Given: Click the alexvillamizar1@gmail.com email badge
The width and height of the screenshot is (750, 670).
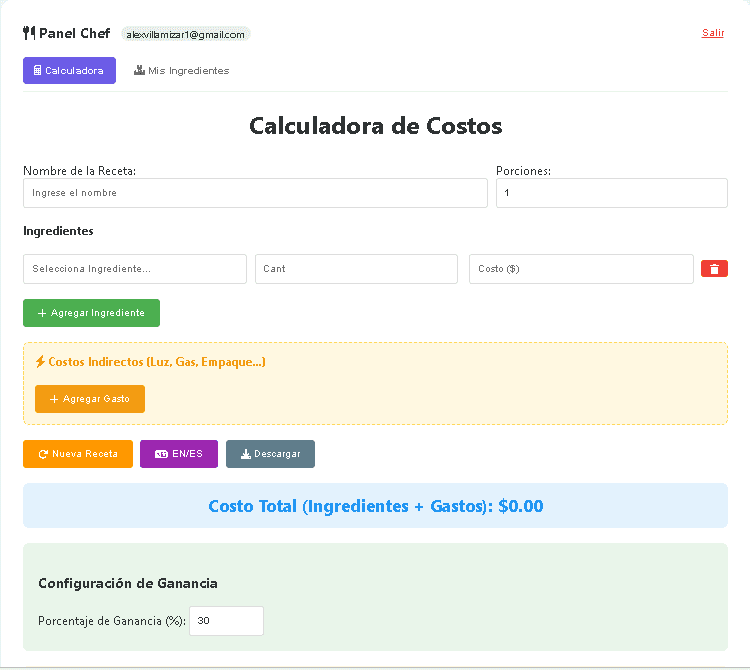Looking at the screenshot, I should pyautogui.click(x=186, y=34).
